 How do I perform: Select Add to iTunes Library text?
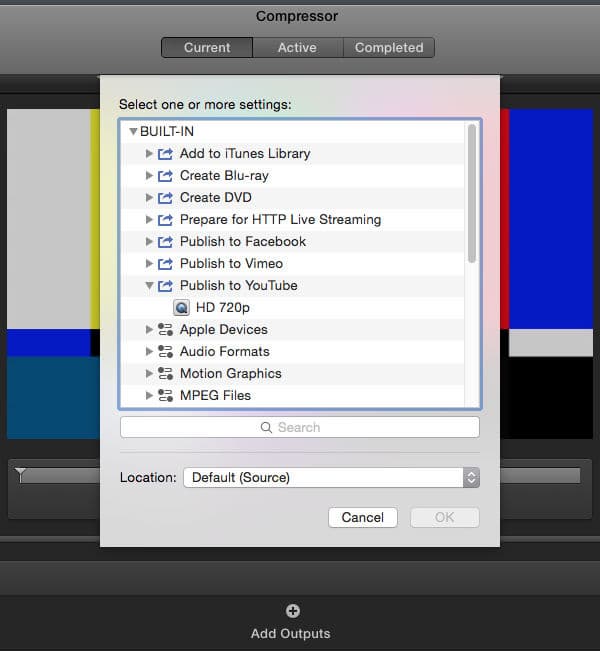click(245, 154)
